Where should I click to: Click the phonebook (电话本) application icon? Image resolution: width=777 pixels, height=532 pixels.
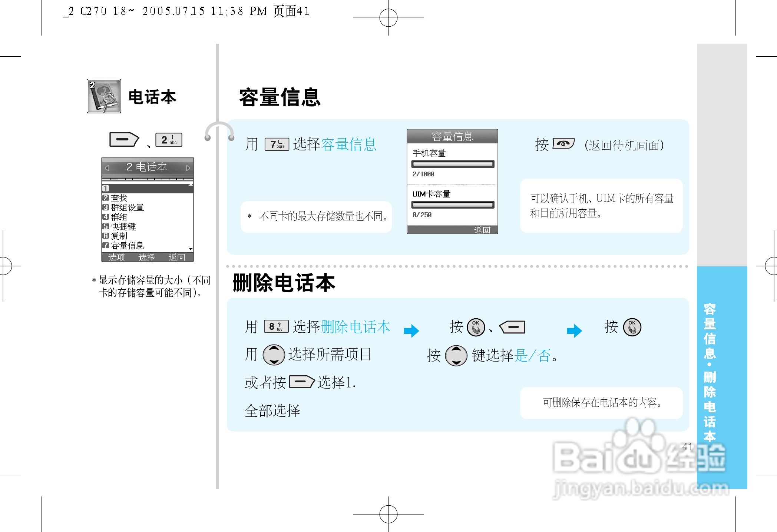click(x=104, y=96)
